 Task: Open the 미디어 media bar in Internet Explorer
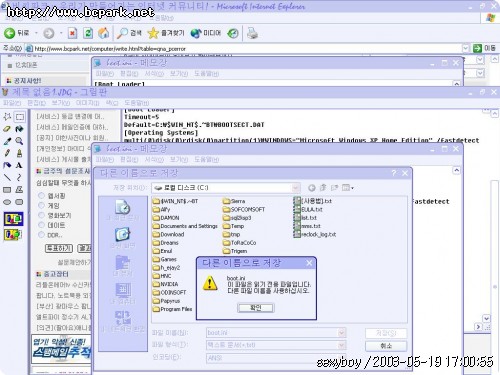206,33
